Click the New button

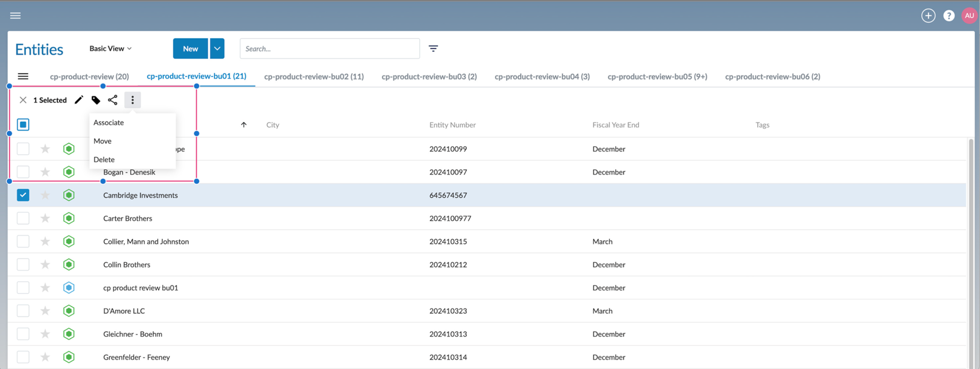190,49
